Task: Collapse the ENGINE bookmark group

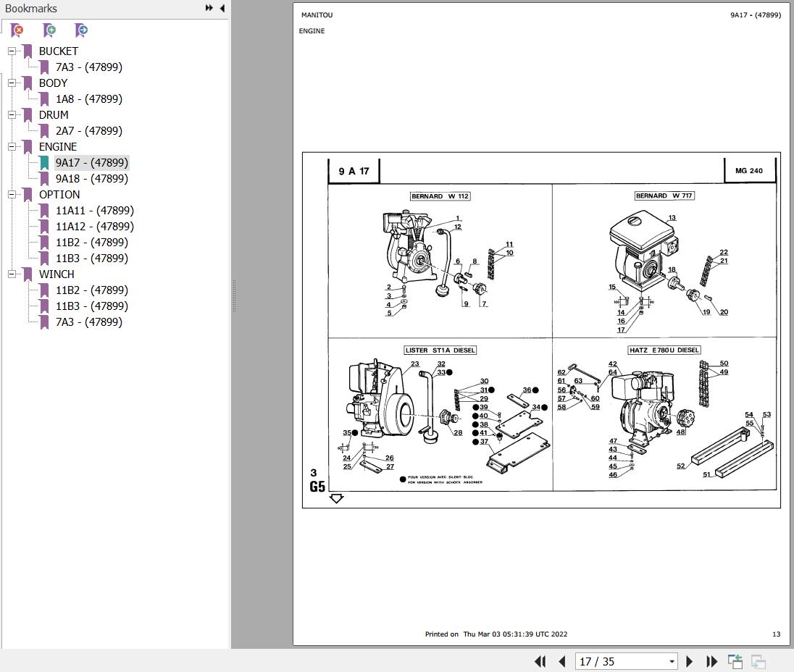Action: point(12,147)
